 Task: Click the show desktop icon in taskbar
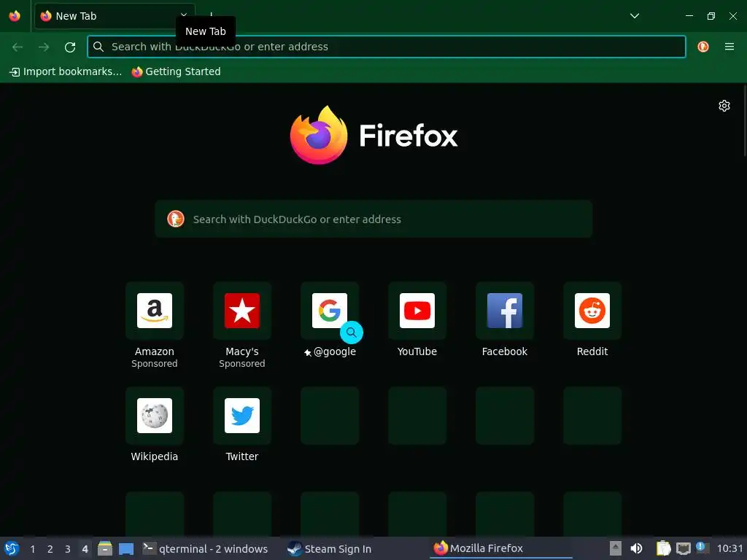(125, 549)
